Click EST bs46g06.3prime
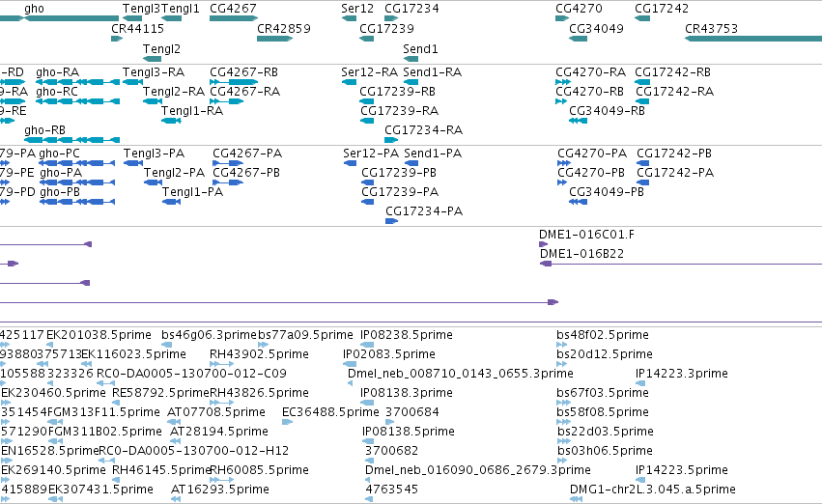Viewport: 822px width, 504px height. point(210,335)
